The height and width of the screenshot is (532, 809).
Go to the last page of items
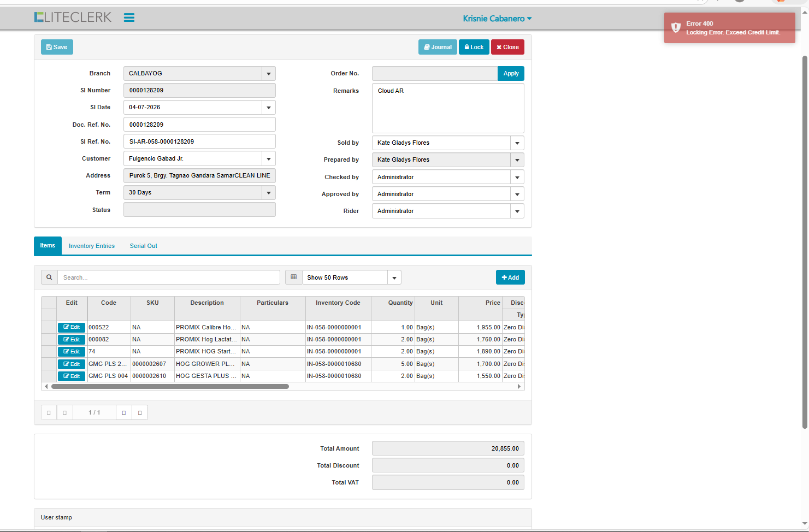click(x=140, y=413)
